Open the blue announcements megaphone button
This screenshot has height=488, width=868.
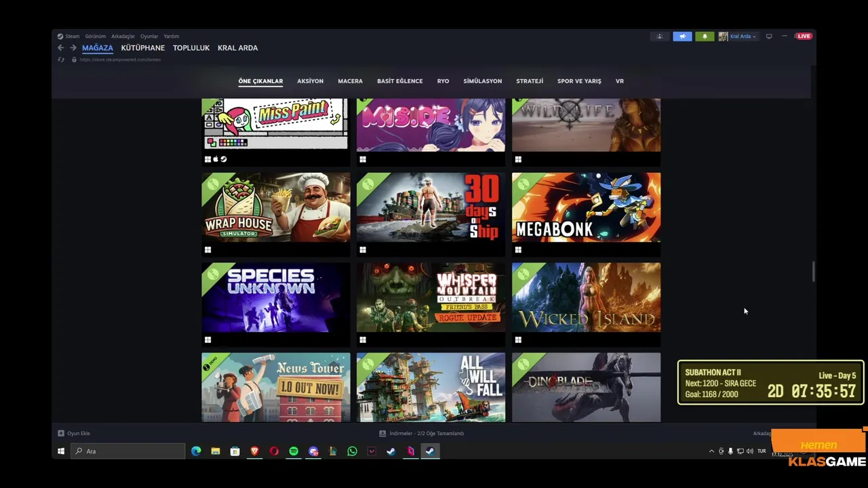[682, 37]
